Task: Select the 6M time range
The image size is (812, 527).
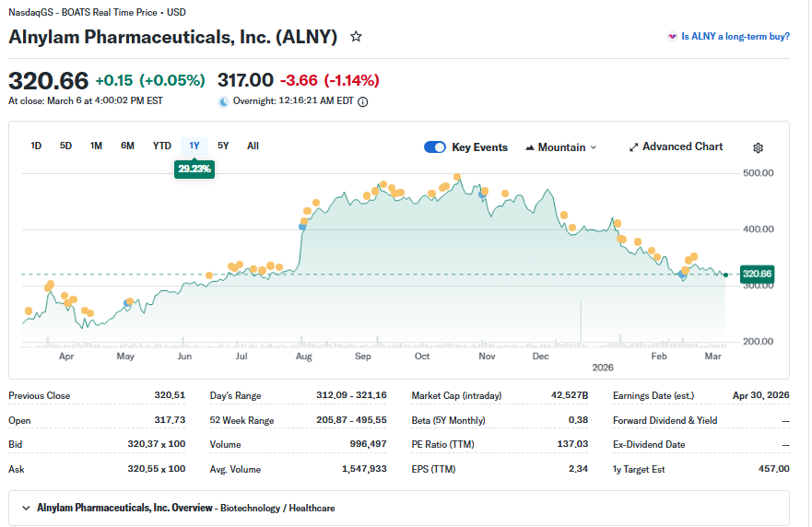Action: point(127,146)
